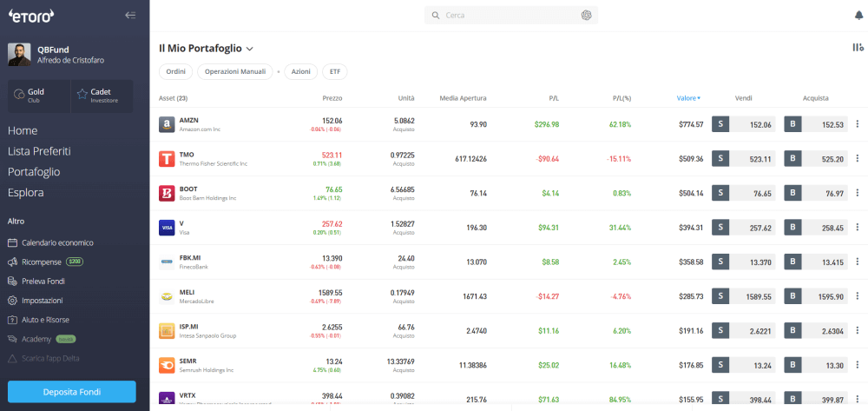Screen dimensions: 868x411
Task: Open the more options menu for SEMR
Action: 858,365
